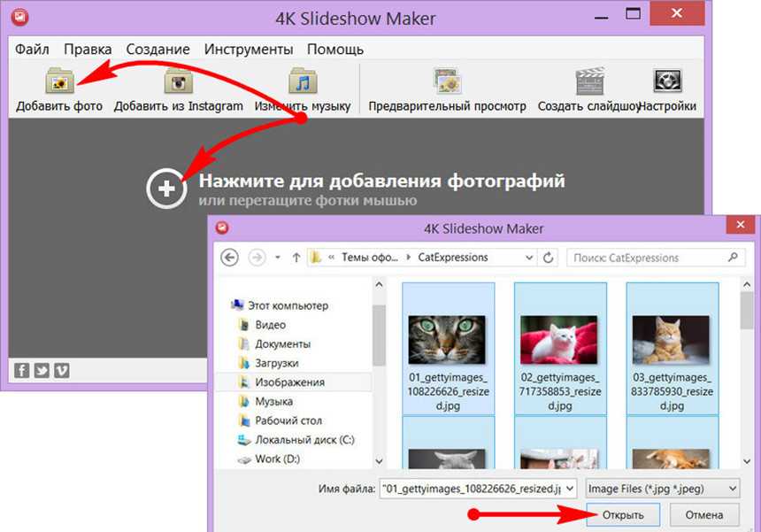The width and height of the screenshot is (761, 532).
Task: Click the Vimeo icon in status bar
Action: point(61,370)
